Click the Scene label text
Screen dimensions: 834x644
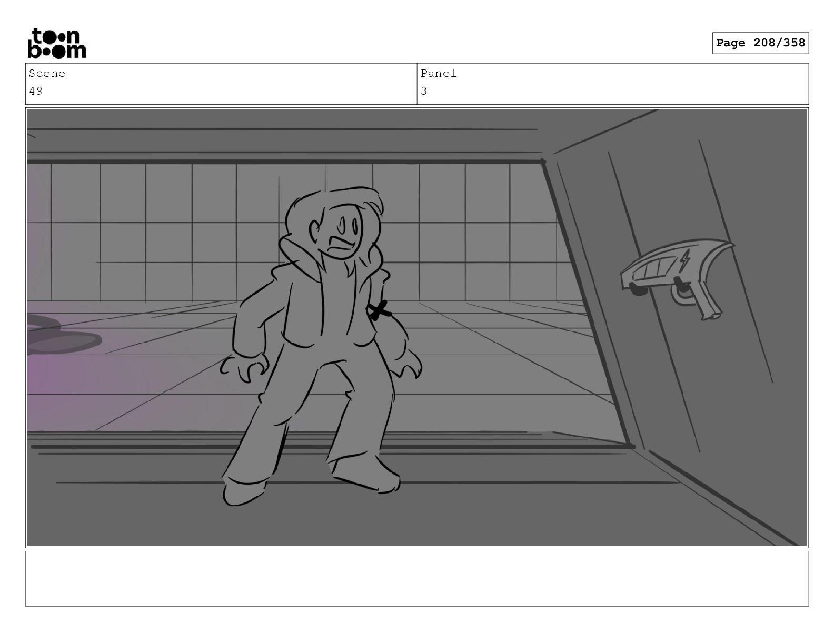coord(47,74)
